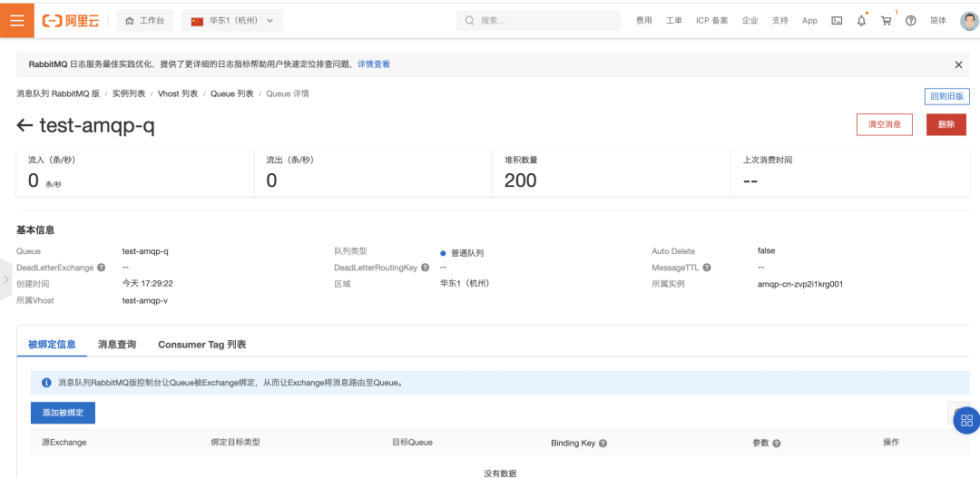Screen dimensions: 980x478
Task: Open the hamburger navigation menu
Action: click(17, 20)
